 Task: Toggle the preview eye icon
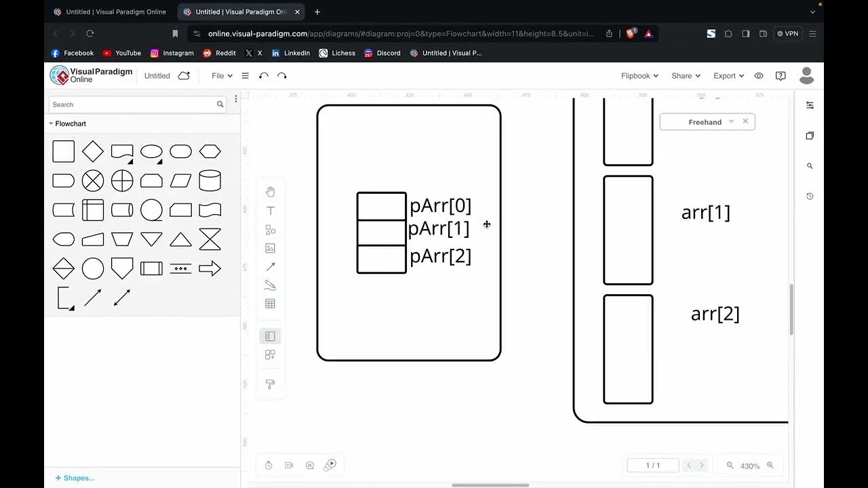(759, 76)
